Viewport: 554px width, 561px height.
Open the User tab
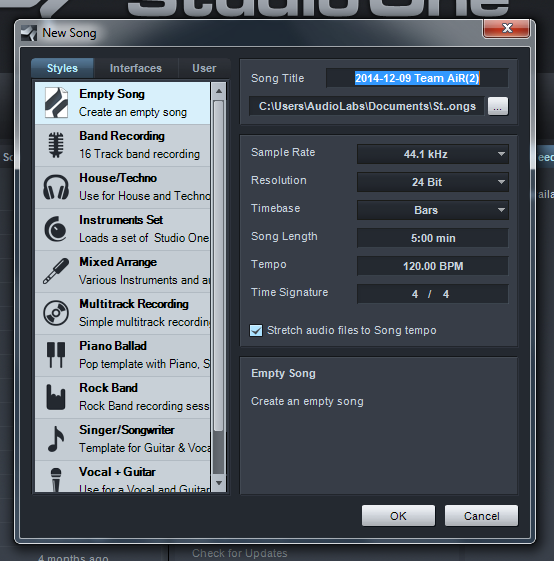click(204, 68)
